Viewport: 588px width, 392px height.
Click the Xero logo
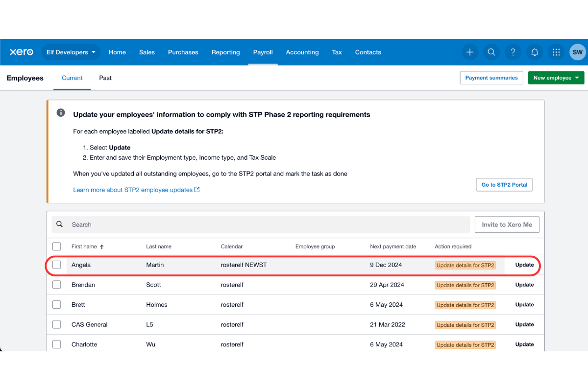coord(21,52)
